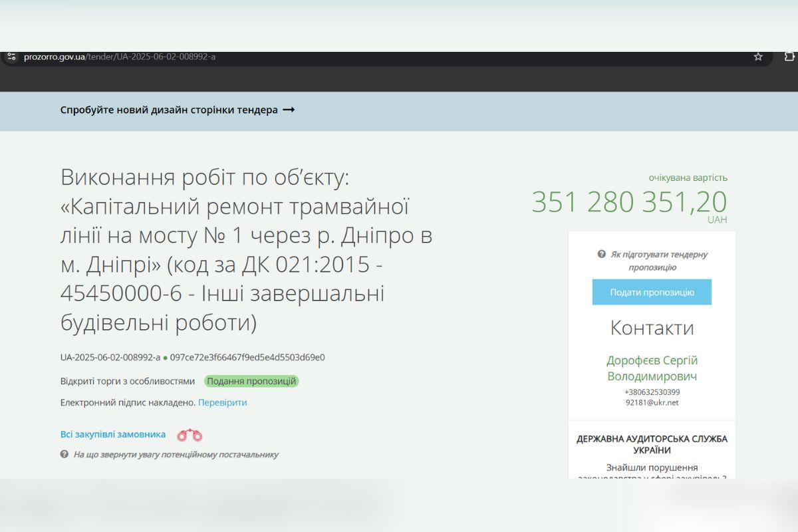
Task: Open the browser extensions puzzle icon
Action: (789, 57)
